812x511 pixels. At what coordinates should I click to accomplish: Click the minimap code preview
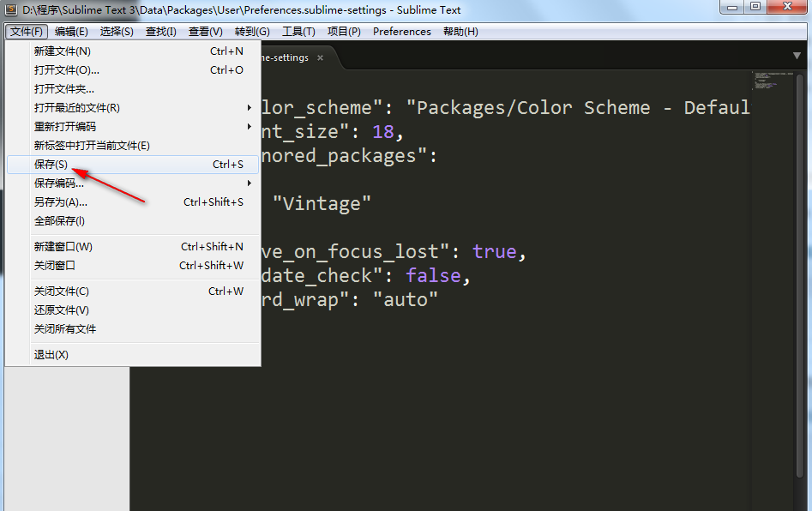pos(772,81)
